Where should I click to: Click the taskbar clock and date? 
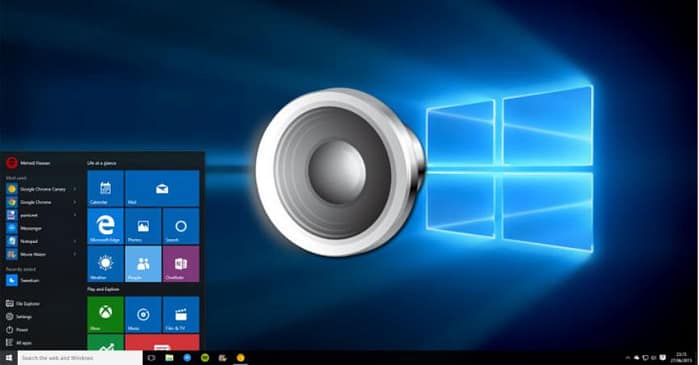681,357
